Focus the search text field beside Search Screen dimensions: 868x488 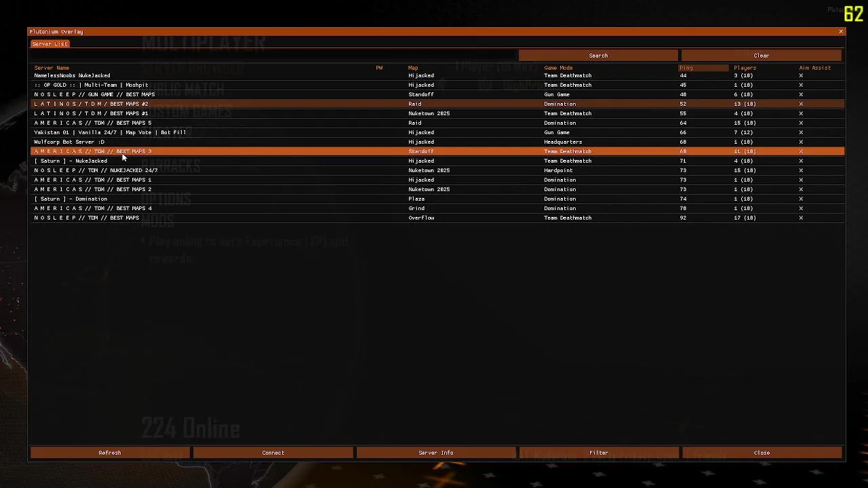click(x=273, y=56)
